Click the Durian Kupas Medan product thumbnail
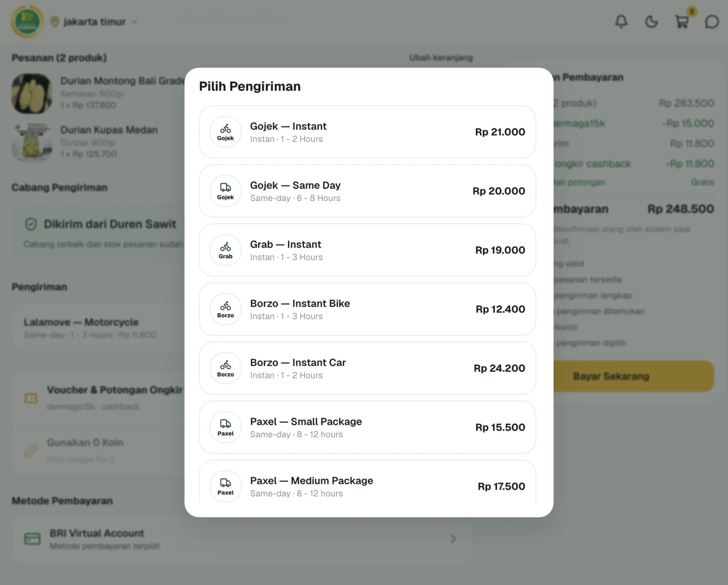Screen dimensions: 728x585 pos(32,142)
